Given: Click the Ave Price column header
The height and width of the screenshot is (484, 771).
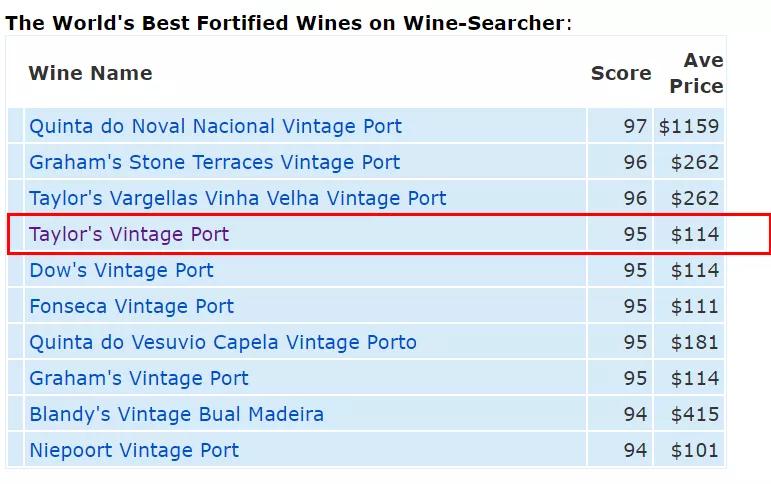Looking at the screenshot, I should pyautogui.click(x=697, y=73).
